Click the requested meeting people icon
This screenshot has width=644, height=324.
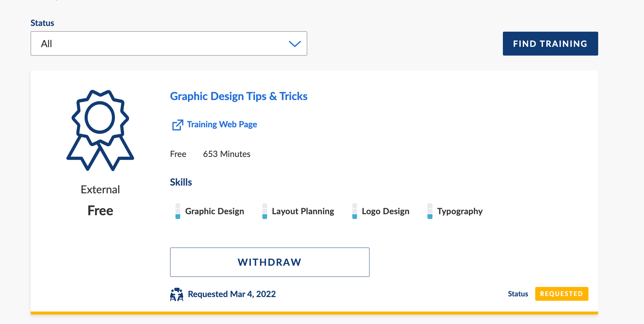click(176, 294)
